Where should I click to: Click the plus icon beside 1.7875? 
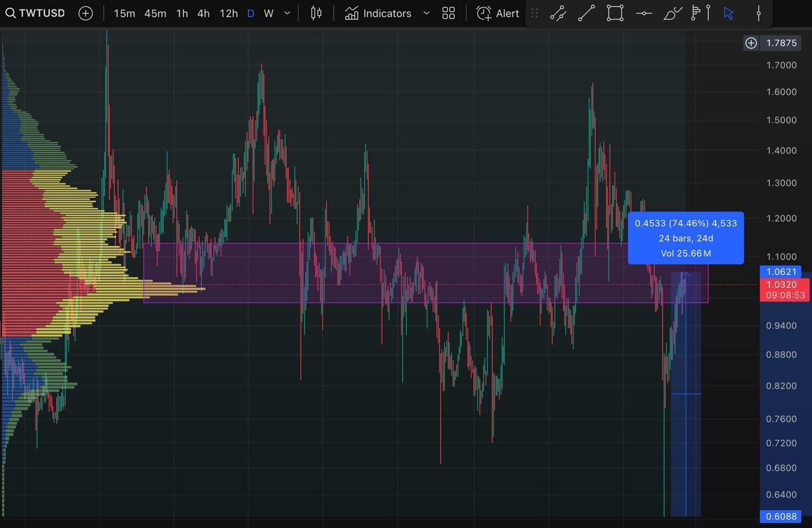[x=751, y=42]
